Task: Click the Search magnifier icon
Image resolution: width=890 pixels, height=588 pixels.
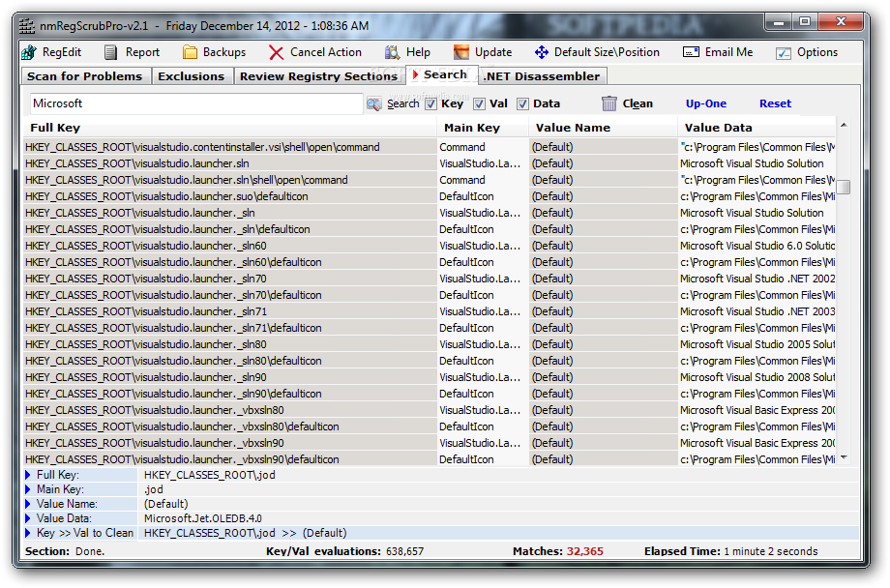Action: point(374,103)
